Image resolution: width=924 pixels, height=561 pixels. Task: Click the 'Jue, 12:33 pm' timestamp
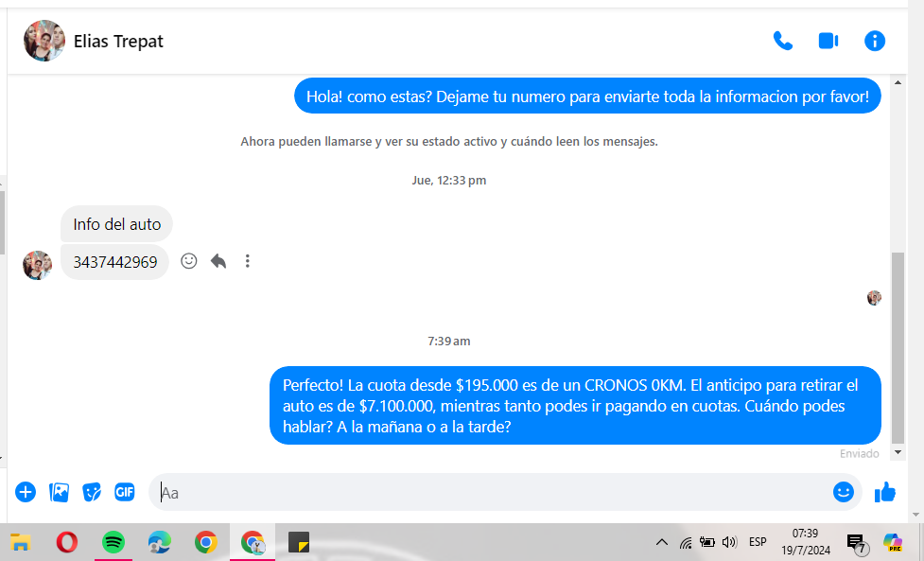click(449, 181)
